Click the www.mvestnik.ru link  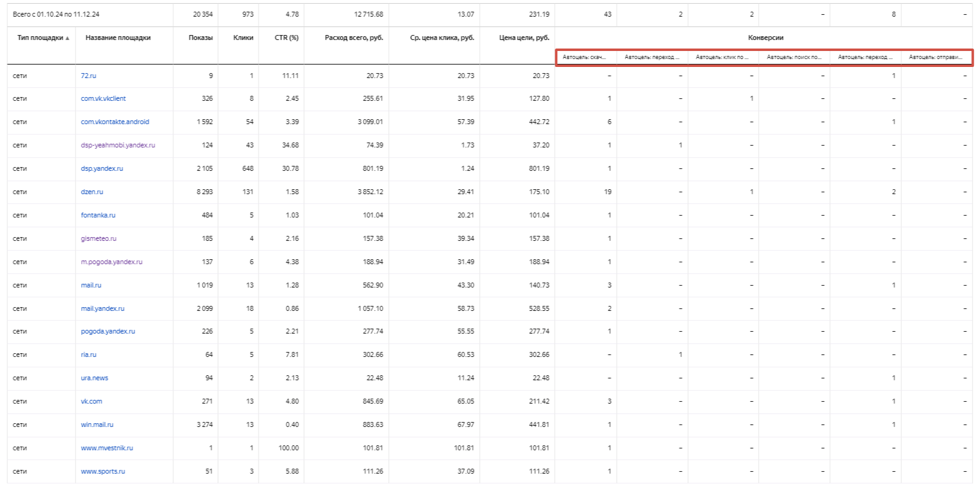click(x=107, y=448)
